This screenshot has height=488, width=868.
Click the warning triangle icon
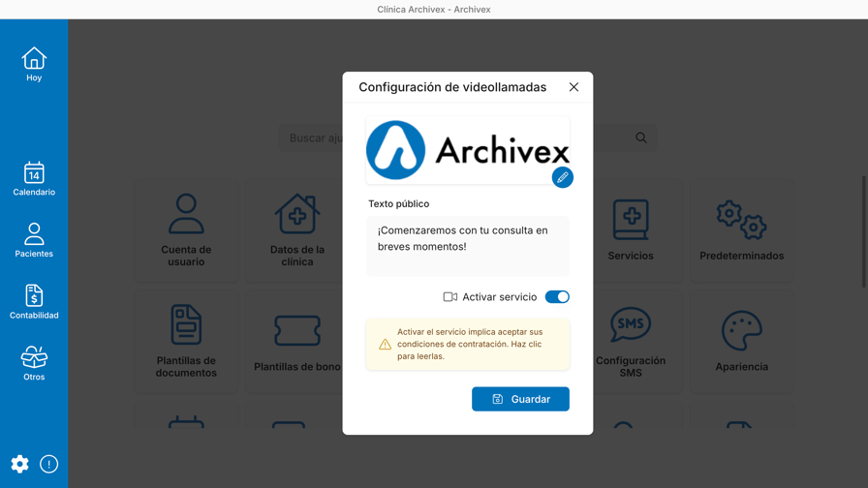385,344
